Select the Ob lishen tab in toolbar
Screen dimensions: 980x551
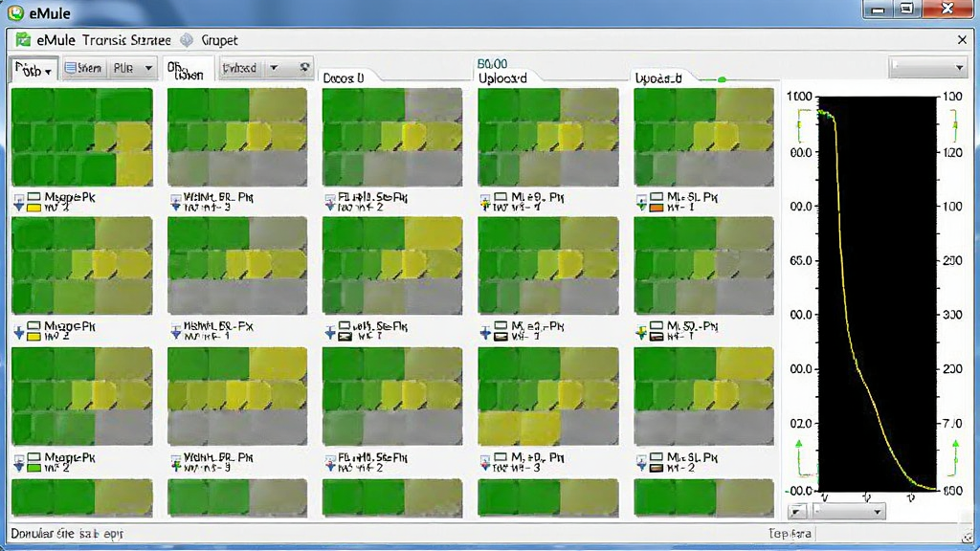pos(187,70)
